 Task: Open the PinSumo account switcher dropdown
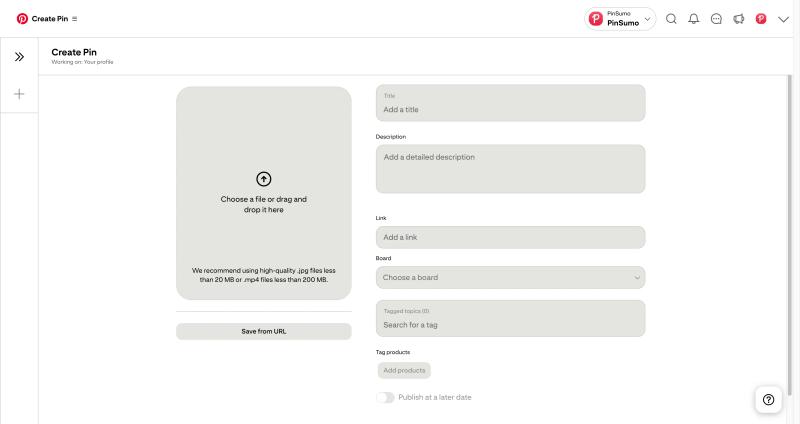[x=620, y=19]
